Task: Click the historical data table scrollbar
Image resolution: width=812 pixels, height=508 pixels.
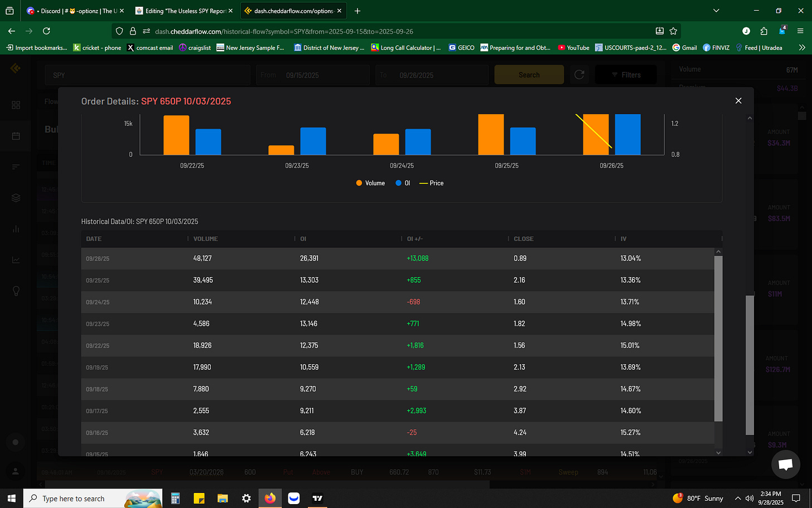Action: tap(718, 338)
